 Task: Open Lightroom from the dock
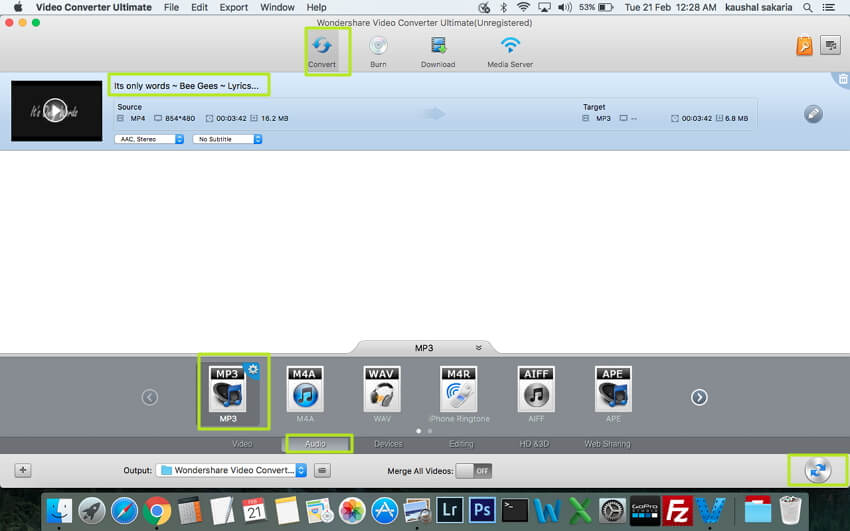pyautogui.click(x=449, y=510)
